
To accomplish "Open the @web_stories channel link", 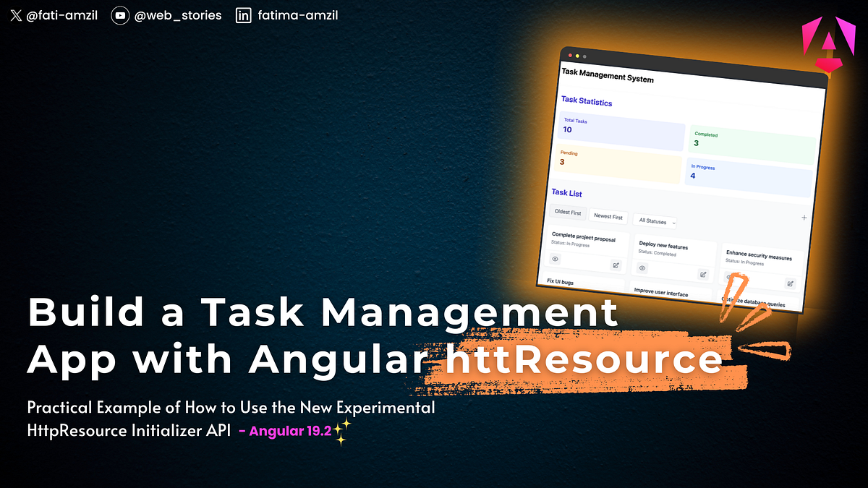I will 177,14.
